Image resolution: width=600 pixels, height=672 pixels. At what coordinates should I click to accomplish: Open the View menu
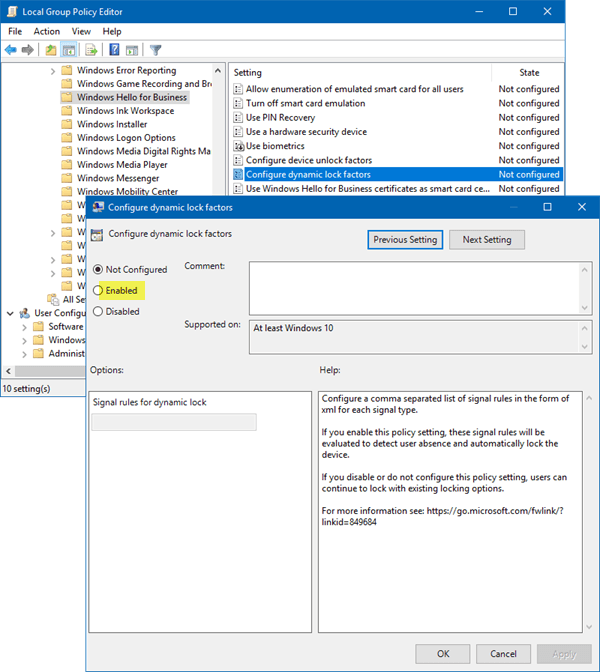pyautogui.click(x=81, y=31)
